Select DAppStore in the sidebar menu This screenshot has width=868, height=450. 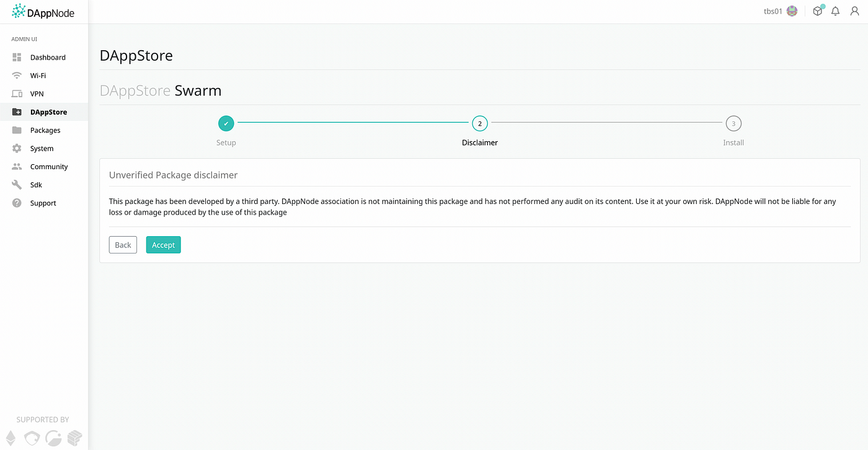(43, 112)
